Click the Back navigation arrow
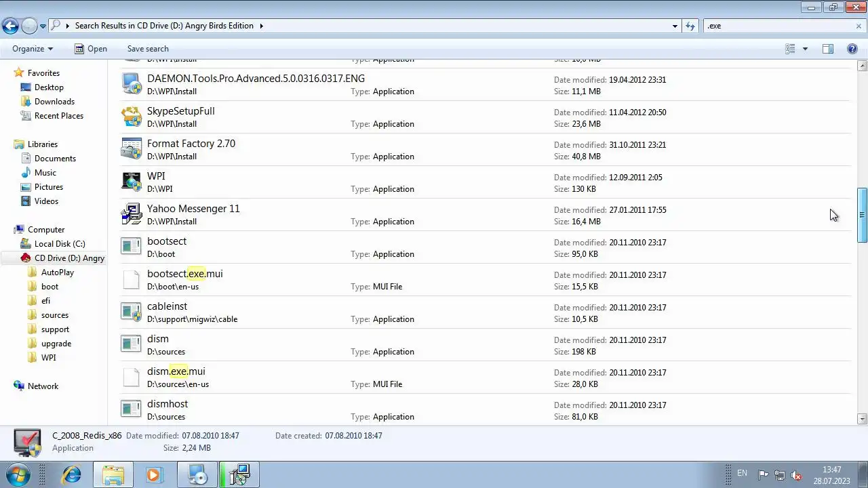The height and width of the screenshot is (488, 868). [x=10, y=26]
